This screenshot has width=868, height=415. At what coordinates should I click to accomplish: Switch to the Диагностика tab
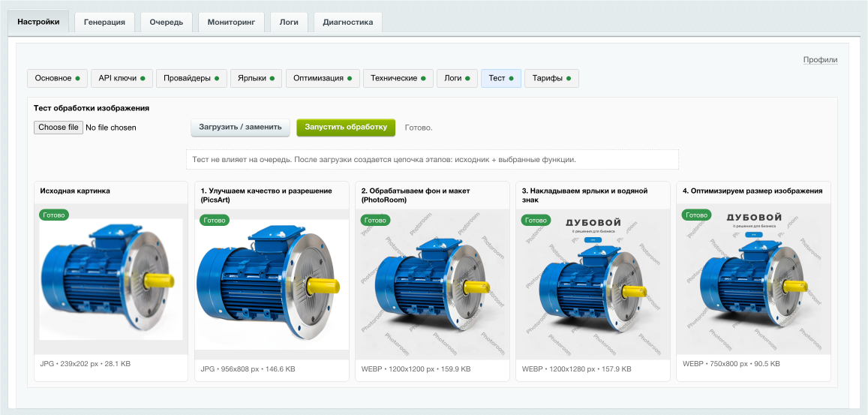347,23
